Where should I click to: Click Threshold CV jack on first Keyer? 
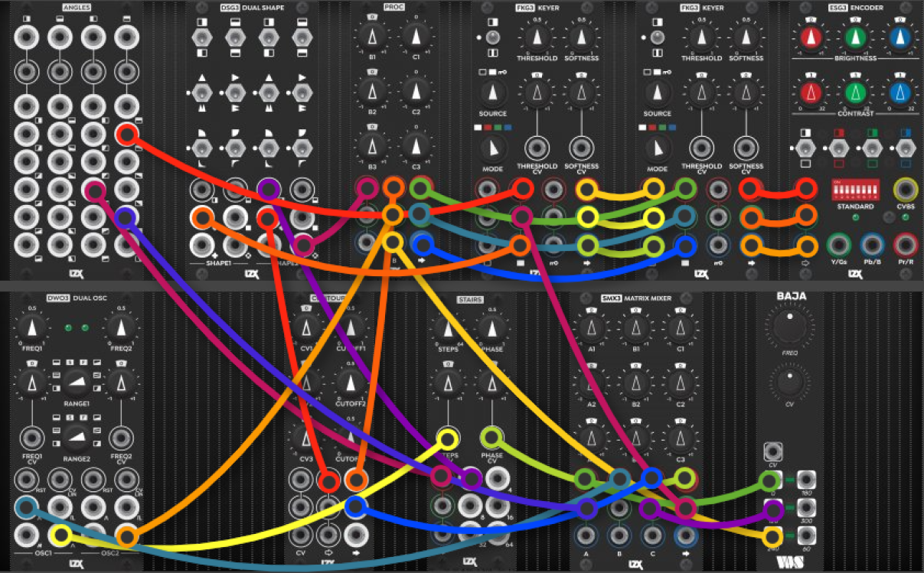(537, 147)
